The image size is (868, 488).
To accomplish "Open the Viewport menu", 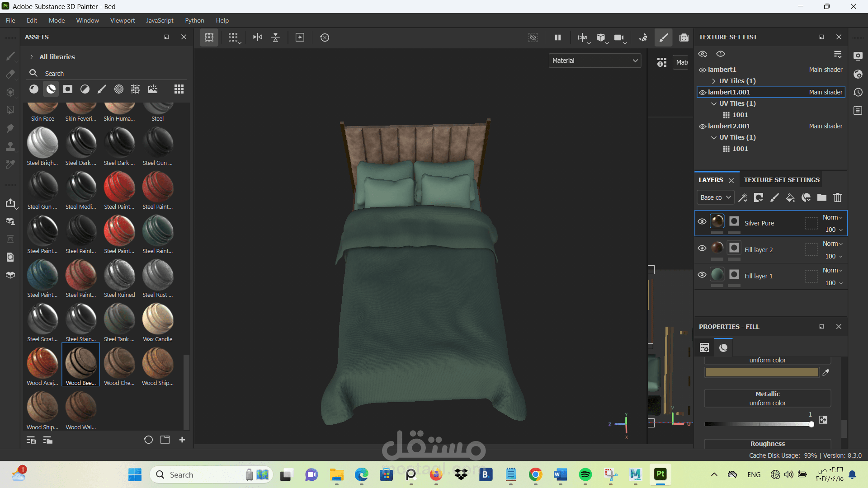I will click(122, 20).
